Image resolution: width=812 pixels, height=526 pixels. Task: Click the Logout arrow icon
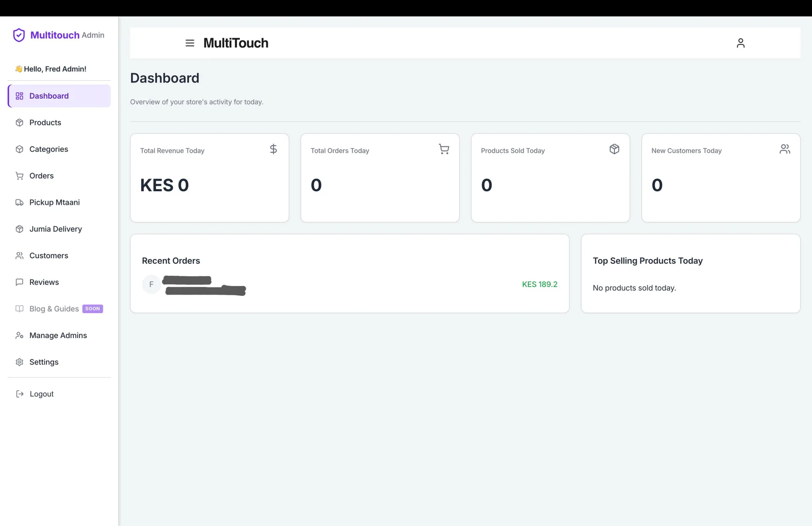(20, 394)
